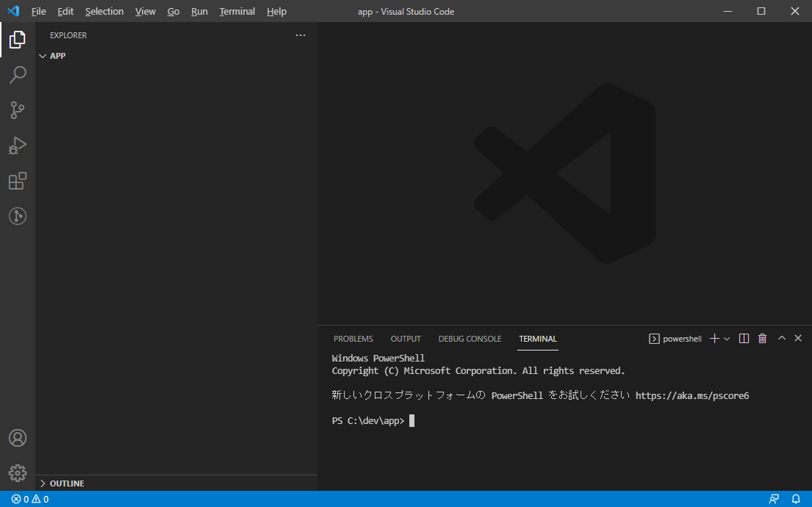Open the Search view icon
Screen dimensions: 812x507
point(17,74)
